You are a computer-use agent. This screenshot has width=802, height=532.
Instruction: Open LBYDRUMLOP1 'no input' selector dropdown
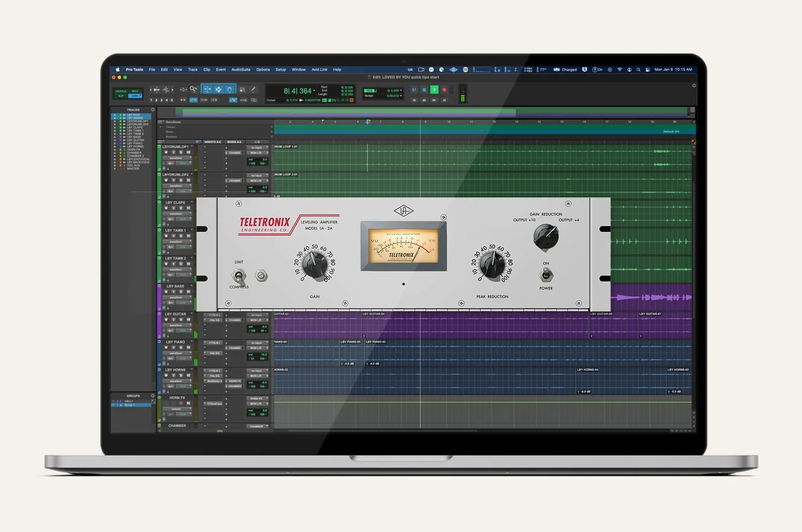(x=258, y=147)
